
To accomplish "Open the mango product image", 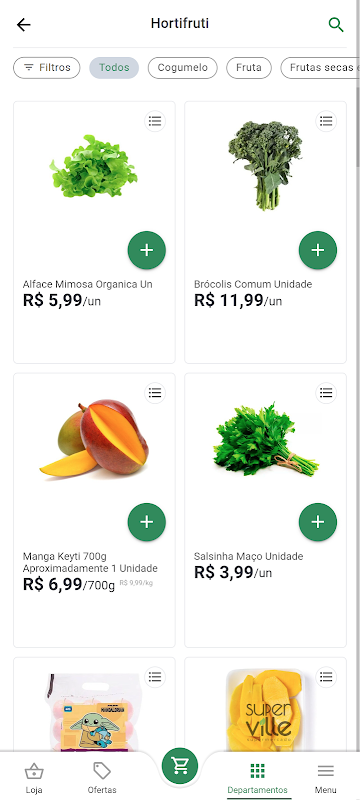I will tap(94, 439).
